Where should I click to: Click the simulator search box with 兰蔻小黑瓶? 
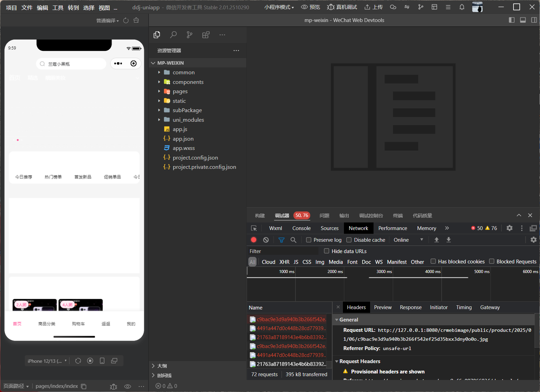coord(71,64)
